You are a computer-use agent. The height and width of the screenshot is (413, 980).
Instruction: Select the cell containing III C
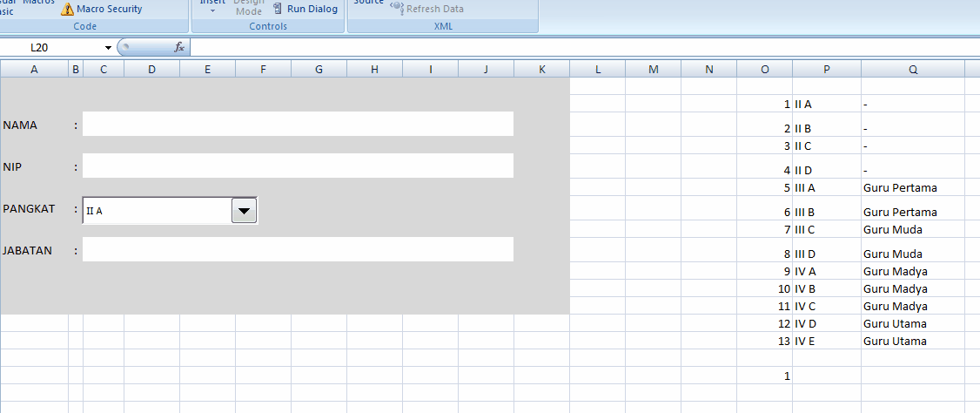[x=827, y=229]
